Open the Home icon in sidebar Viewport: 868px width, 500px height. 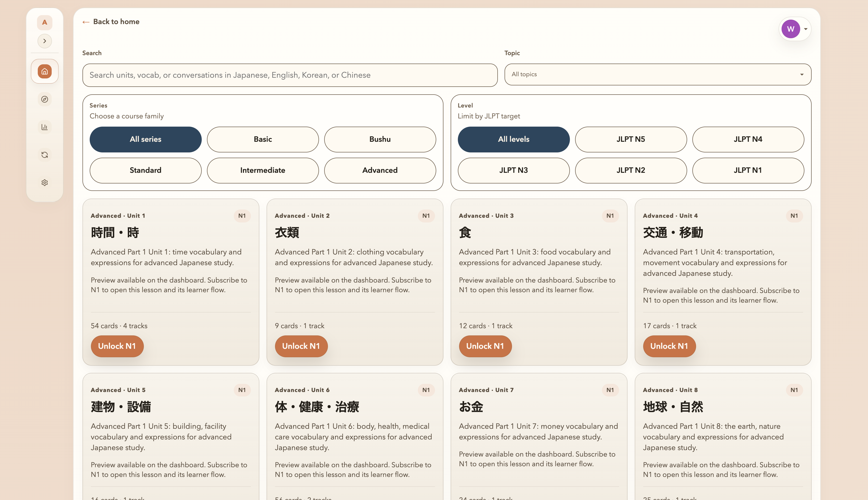[x=45, y=71]
